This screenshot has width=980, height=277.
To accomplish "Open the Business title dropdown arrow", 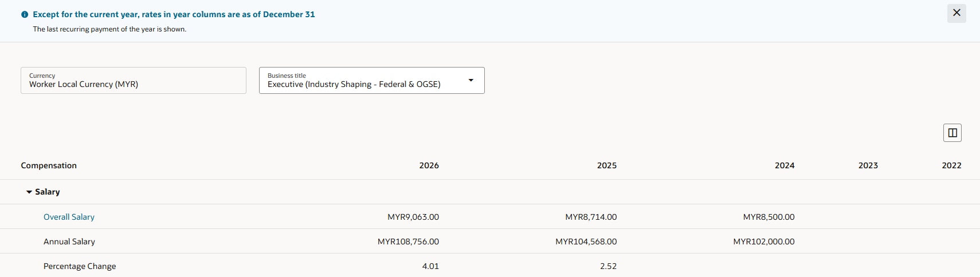I will (x=471, y=80).
